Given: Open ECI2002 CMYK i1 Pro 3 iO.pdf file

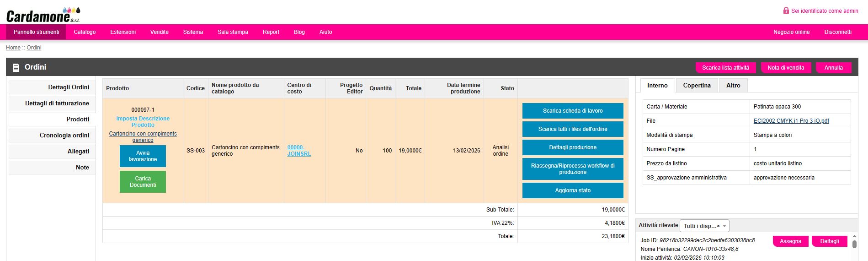Looking at the screenshot, I should (791, 121).
